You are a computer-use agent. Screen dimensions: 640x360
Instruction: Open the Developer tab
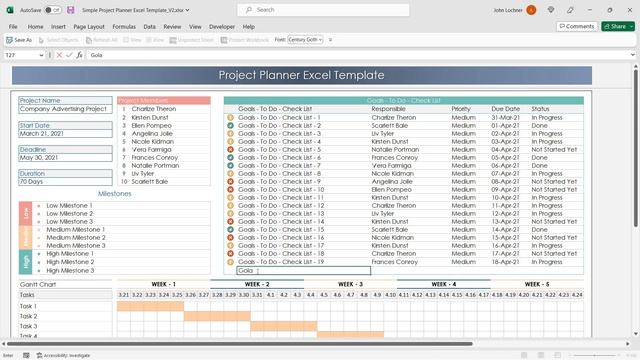click(x=222, y=27)
